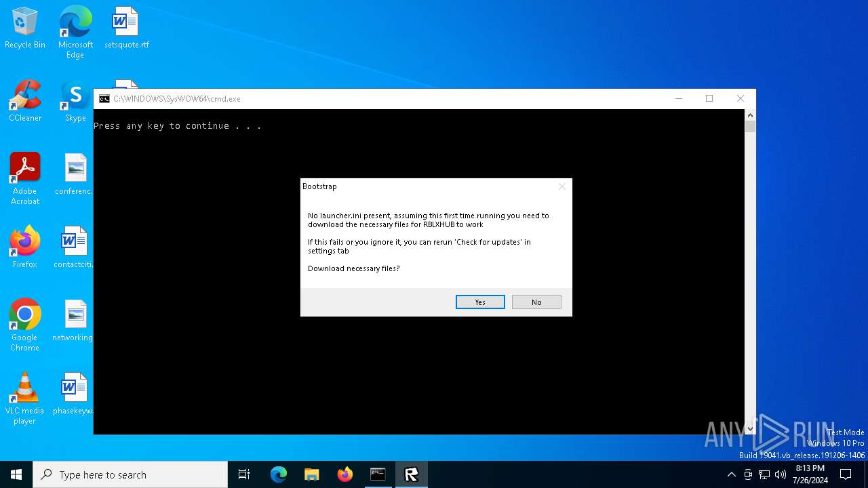This screenshot has height=488, width=868.
Task: Select the conference image file icon
Action: pyautogui.click(x=75, y=175)
